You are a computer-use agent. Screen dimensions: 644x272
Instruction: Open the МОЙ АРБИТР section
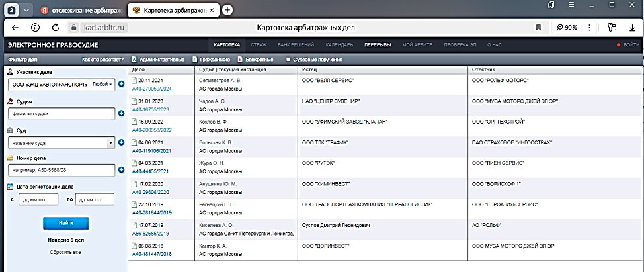[417, 45]
